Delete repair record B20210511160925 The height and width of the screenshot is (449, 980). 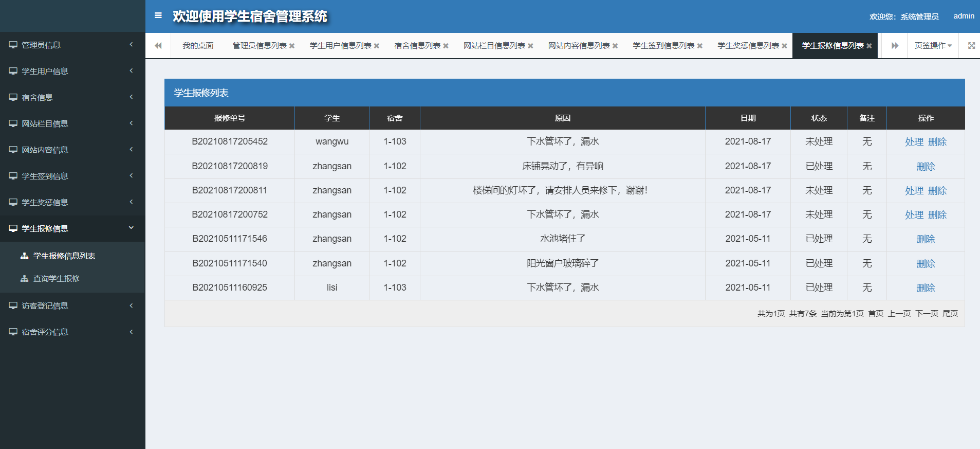926,288
